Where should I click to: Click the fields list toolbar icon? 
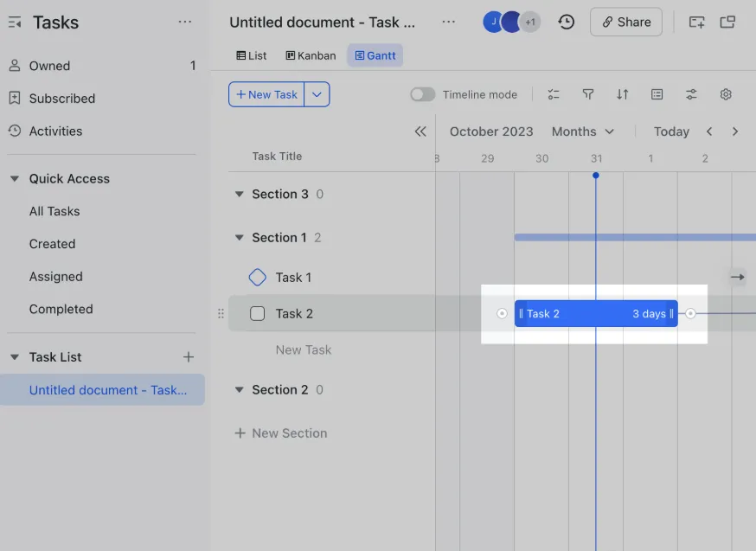657,94
